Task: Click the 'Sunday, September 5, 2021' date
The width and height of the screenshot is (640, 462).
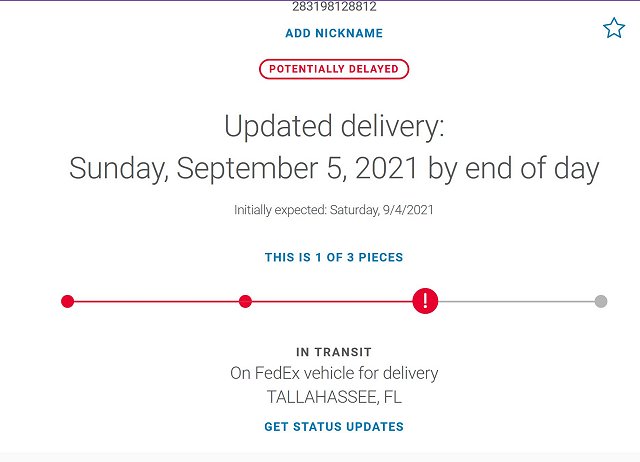Action: (x=244, y=168)
